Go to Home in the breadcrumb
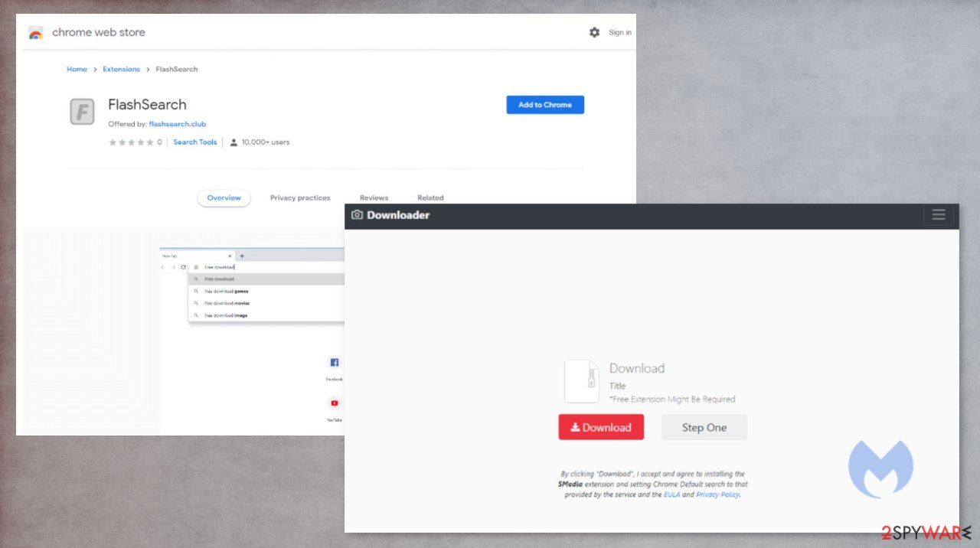This screenshot has width=980, height=548. [77, 69]
